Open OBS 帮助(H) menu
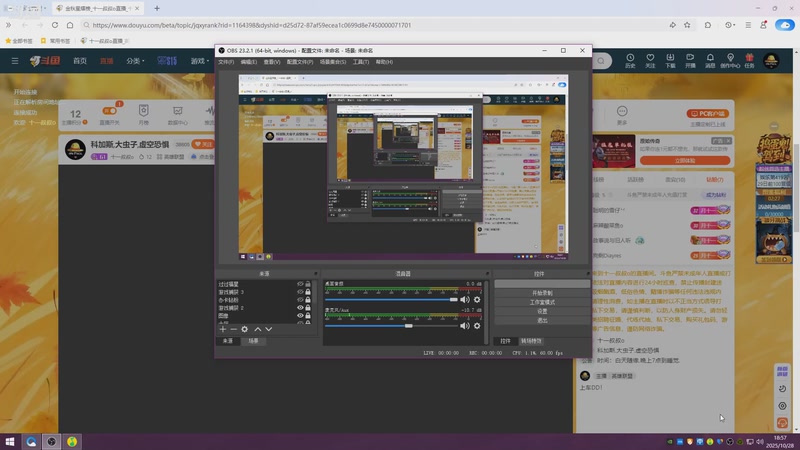 [384, 62]
